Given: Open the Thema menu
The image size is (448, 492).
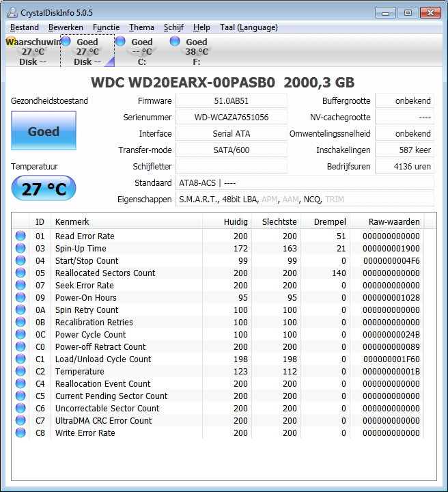Looking at the screenshot, I should [141, 27].
